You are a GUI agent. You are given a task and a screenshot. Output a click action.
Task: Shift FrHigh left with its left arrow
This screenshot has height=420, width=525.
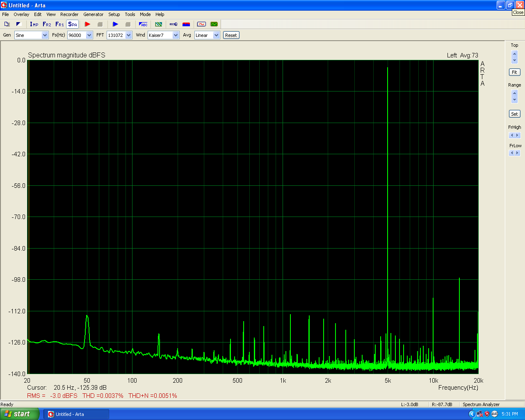tap(511, 135)
